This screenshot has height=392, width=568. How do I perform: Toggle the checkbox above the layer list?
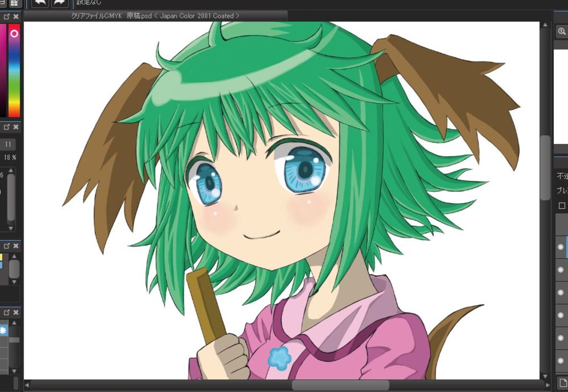(562, 205)
